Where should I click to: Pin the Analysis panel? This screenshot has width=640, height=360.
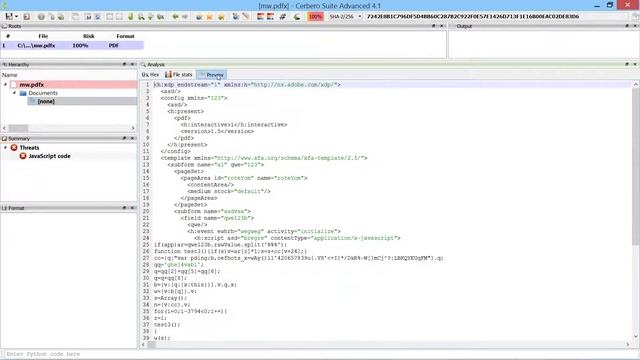[x=627, y=64]
